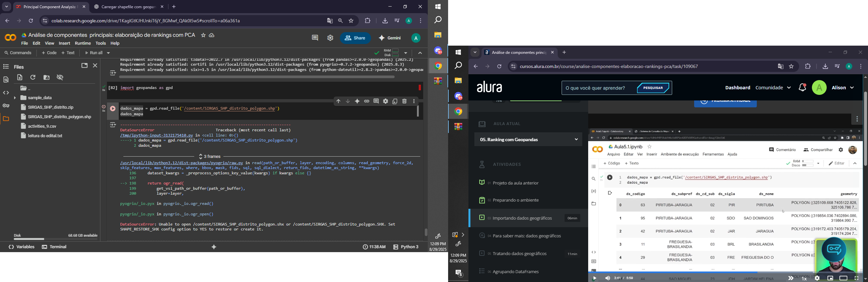
Task: Select the Files folder icon in Colab sidebar
Action: [x=6, y=119]
